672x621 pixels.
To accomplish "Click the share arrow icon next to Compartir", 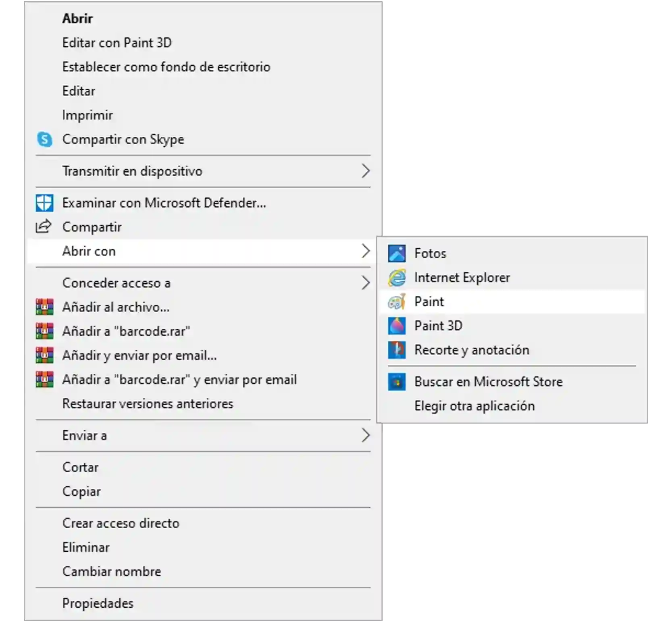I will [x=44, y=226].
